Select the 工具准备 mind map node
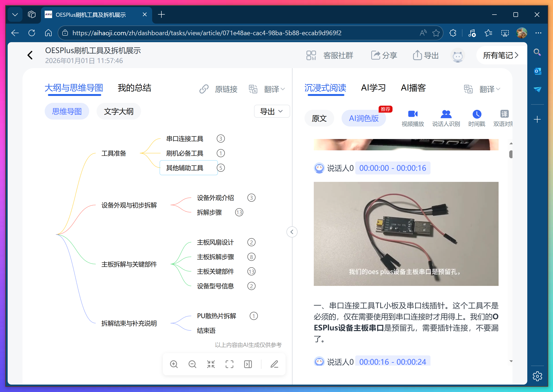The height and width of the screenshot is (392, 553). [114, 153]
